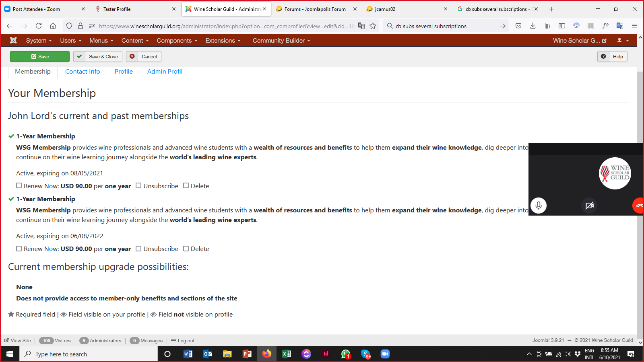Switch to the Contact Info tab

[83, 71]
